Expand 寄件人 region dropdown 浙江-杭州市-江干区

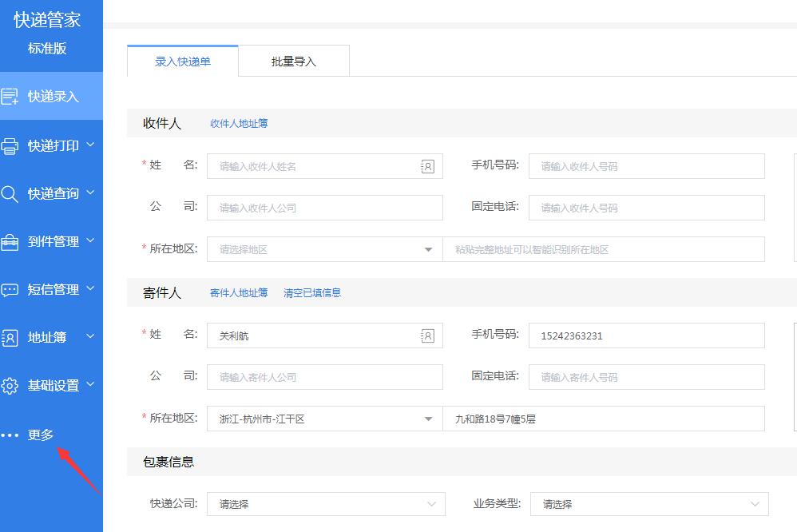(428, 419)
